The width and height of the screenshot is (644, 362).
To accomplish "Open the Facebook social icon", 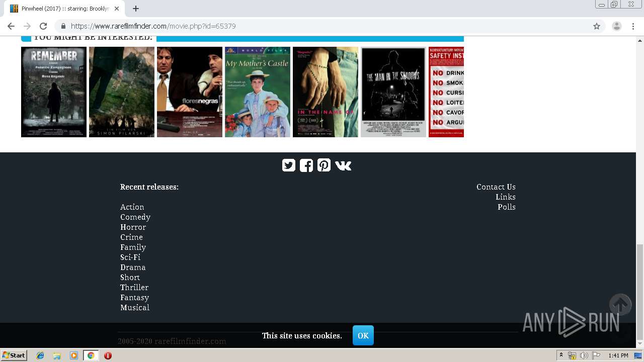I will (x=306, y=165).
